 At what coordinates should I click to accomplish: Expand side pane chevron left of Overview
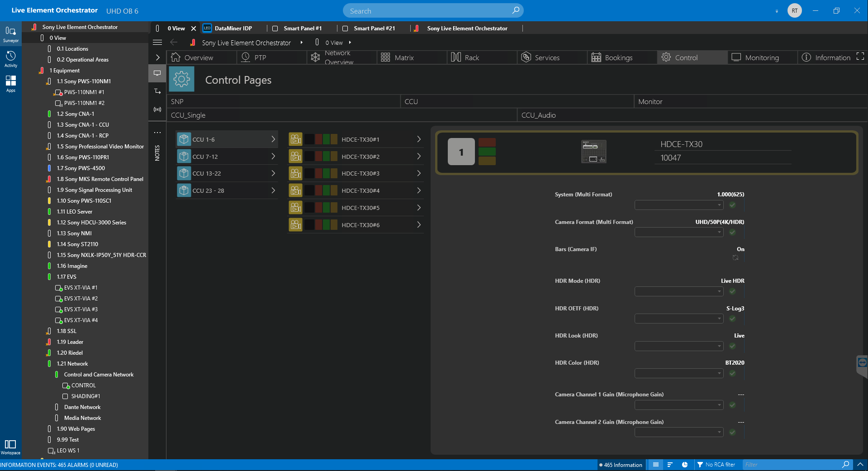pyautogui.click(x=157, y=57)
